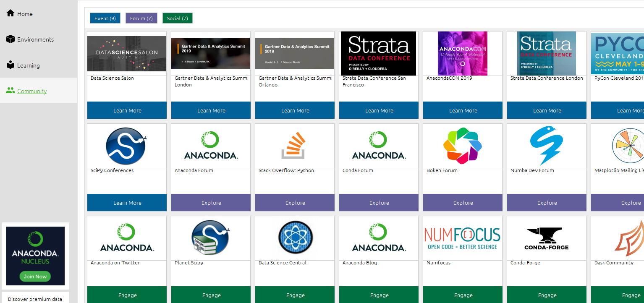Click the Anaconda logo above Anaconda Blog

click(379, 238)
